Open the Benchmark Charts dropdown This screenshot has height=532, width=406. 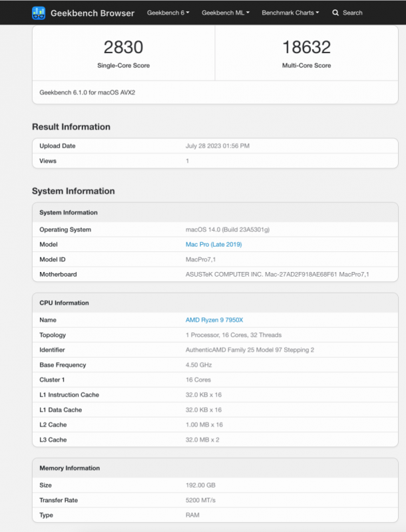[x=290, y=13]
